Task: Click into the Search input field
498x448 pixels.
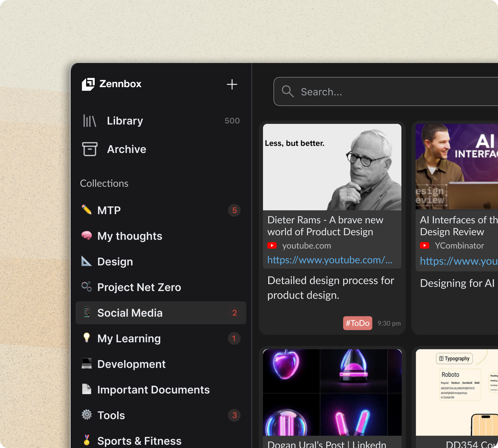Action: (x=386, y=91)
